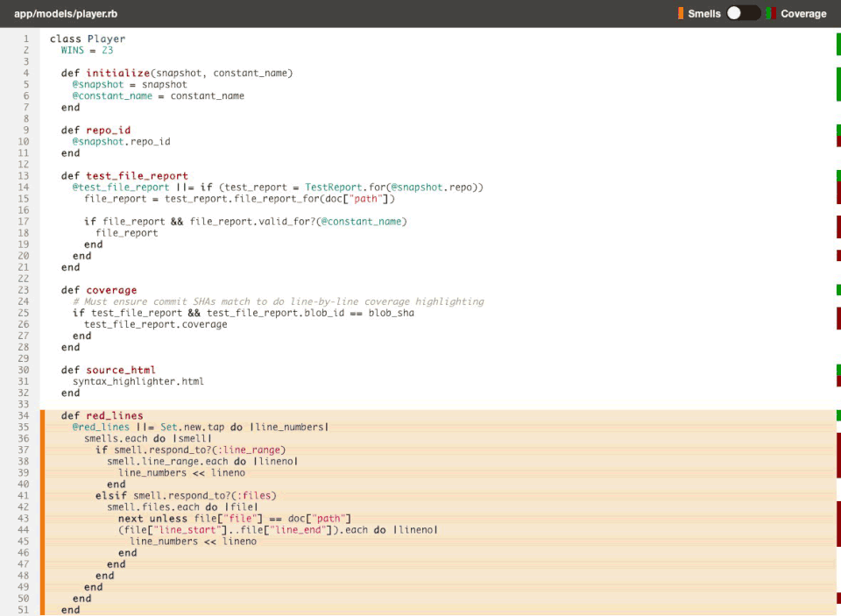Click '@snapshot = snapshot' assignment
The width and height of the screenshot is (841, 616).
tap(130, 84)
